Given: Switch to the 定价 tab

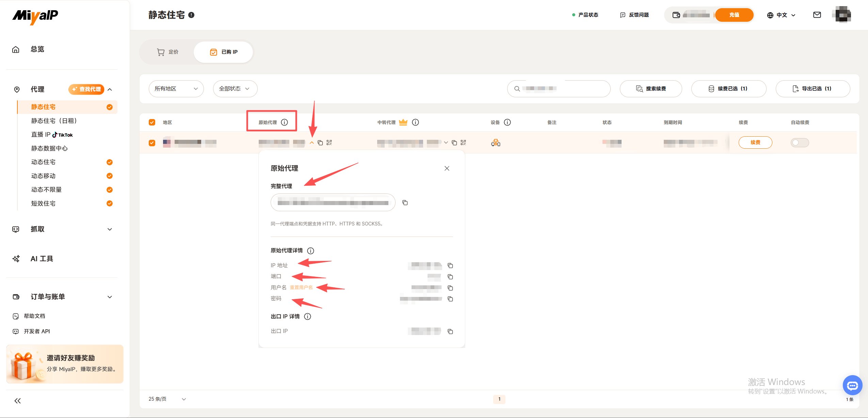Looking at the screenshot, I should click(167, 52).
